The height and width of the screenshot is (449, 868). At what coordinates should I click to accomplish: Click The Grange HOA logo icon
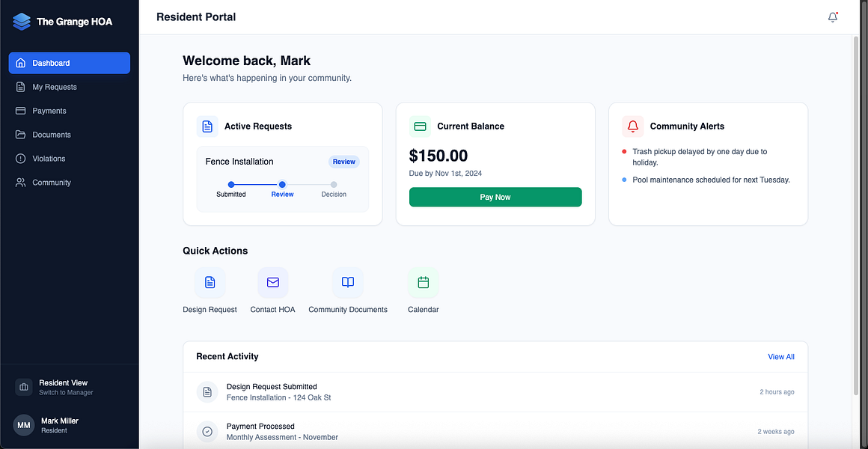(22, 22)
